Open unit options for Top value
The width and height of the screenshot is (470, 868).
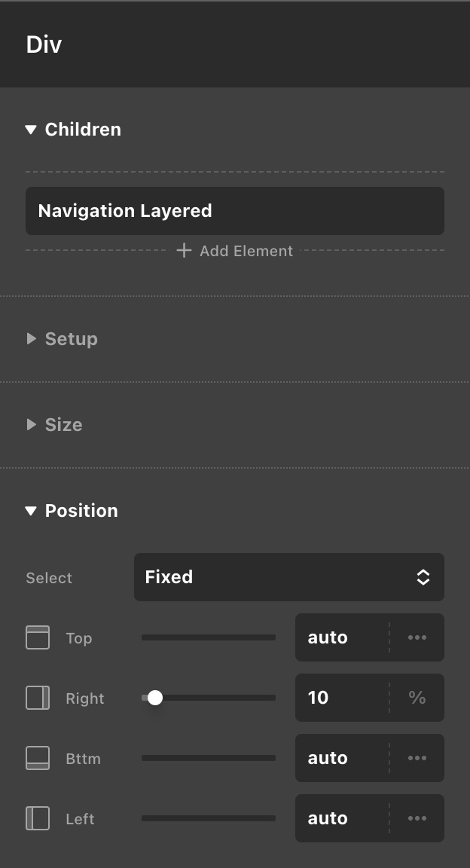tap(417, 637)
